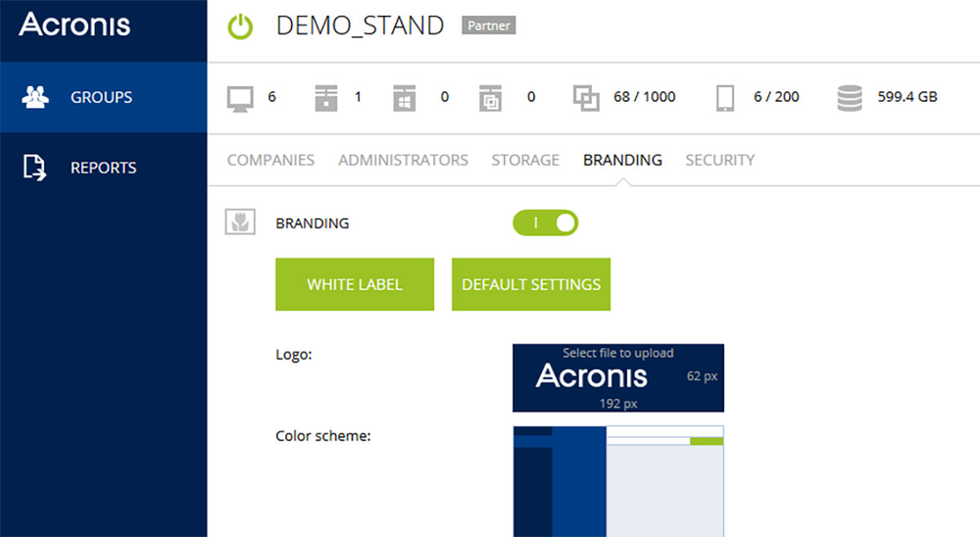This screenshot has width=980, height=537.
Task: Click the 6 / 200 mobile quota value
Action: point(776,97)
